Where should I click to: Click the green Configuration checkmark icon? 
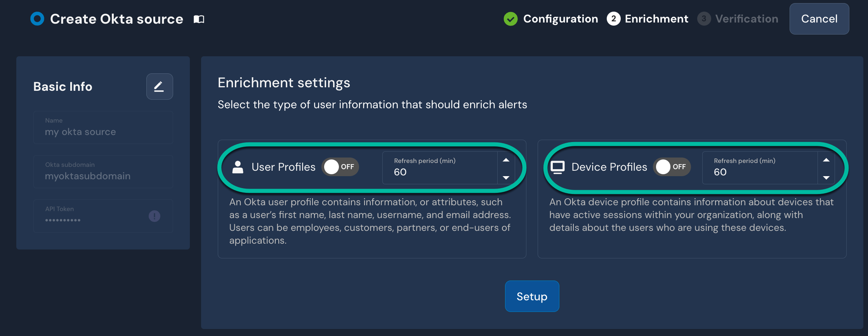point(510,19)
